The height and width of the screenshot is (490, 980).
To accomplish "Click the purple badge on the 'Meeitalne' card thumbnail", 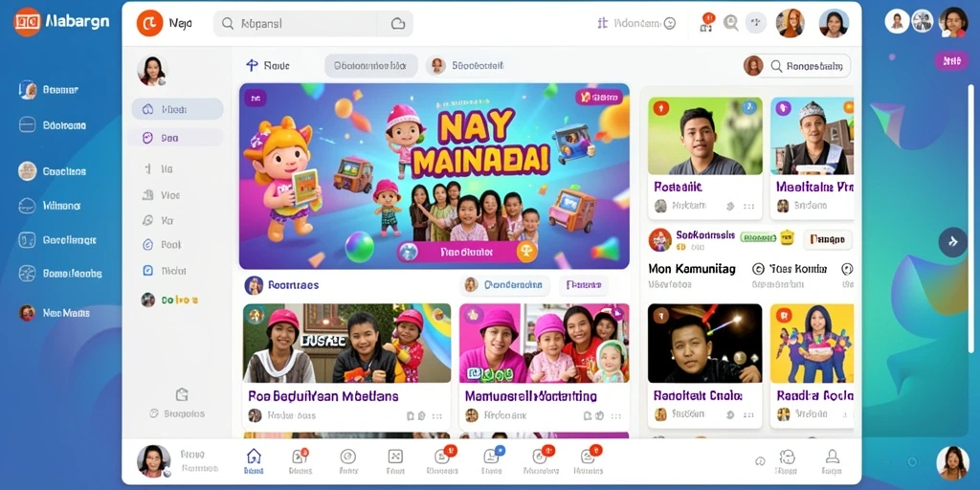I will pos(783,109).
